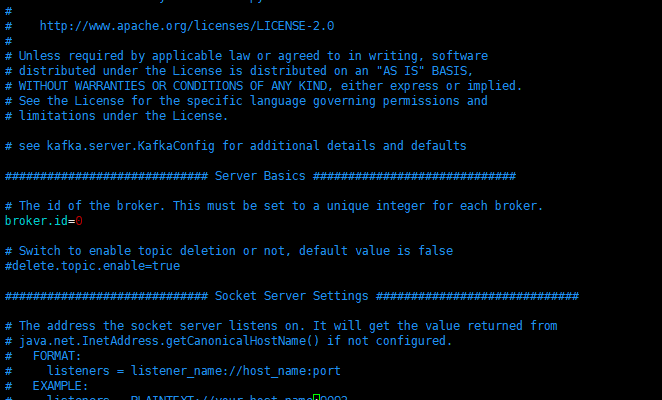
Task: Click the Socket Server Settings section header
Action: tap(292, 296)
